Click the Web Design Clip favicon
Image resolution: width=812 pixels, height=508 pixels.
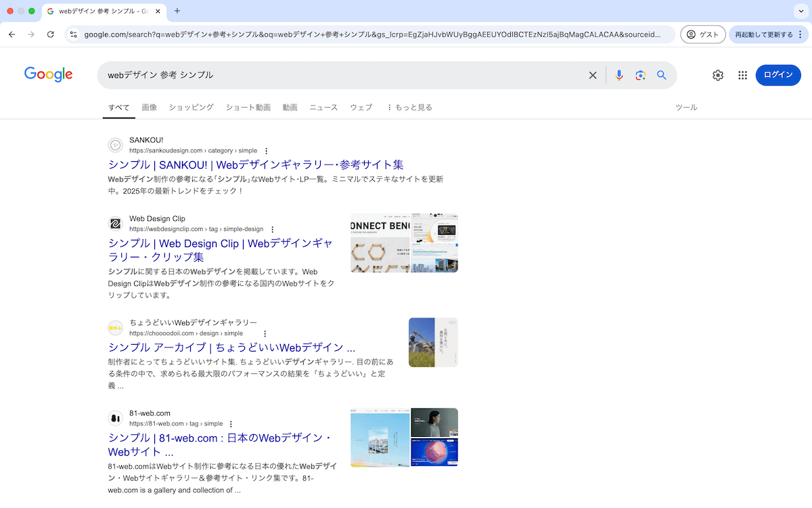[x=115, y=224]
